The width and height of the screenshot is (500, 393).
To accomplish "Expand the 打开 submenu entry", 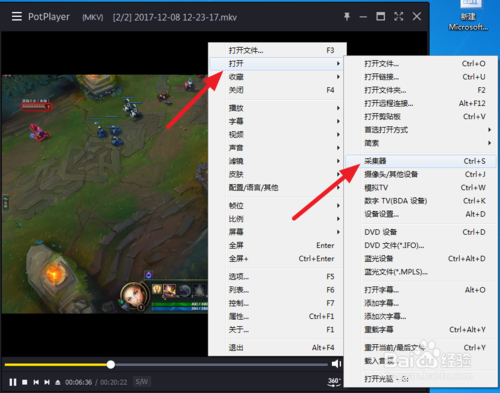I will [277, 64].
